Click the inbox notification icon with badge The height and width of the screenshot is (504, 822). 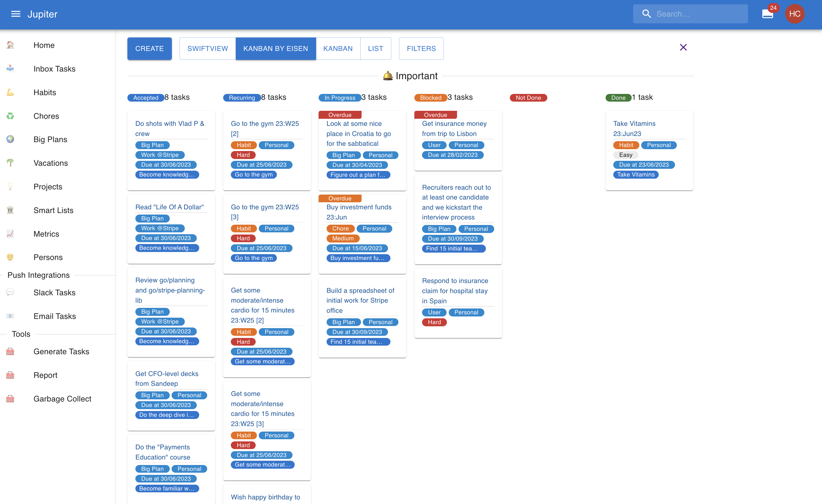[x=767, y=14]
